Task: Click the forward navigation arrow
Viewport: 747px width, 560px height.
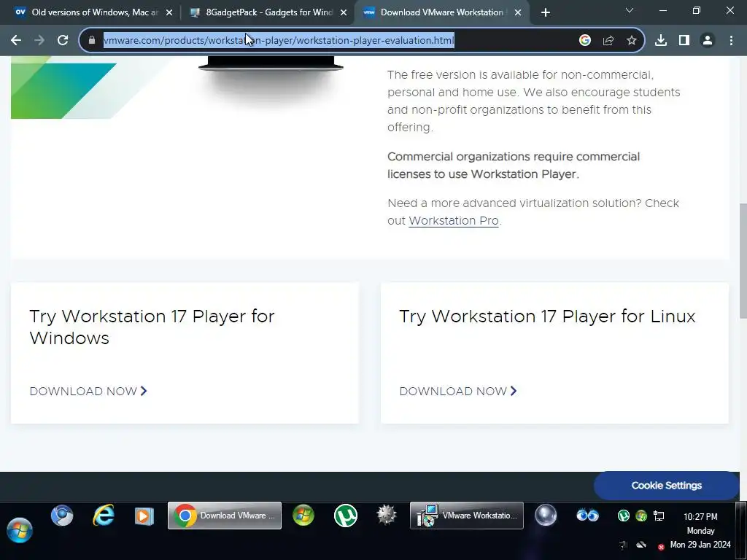Action: click(39, 41)
